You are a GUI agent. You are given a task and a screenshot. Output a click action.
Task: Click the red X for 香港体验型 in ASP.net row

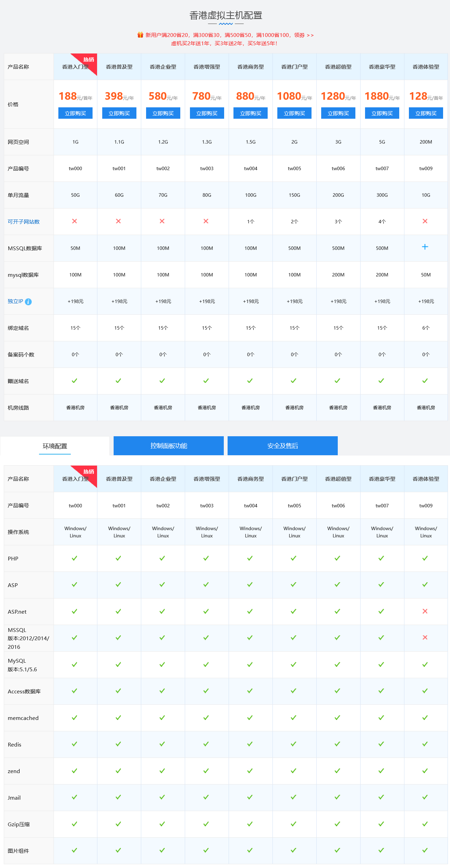(425, 611)
